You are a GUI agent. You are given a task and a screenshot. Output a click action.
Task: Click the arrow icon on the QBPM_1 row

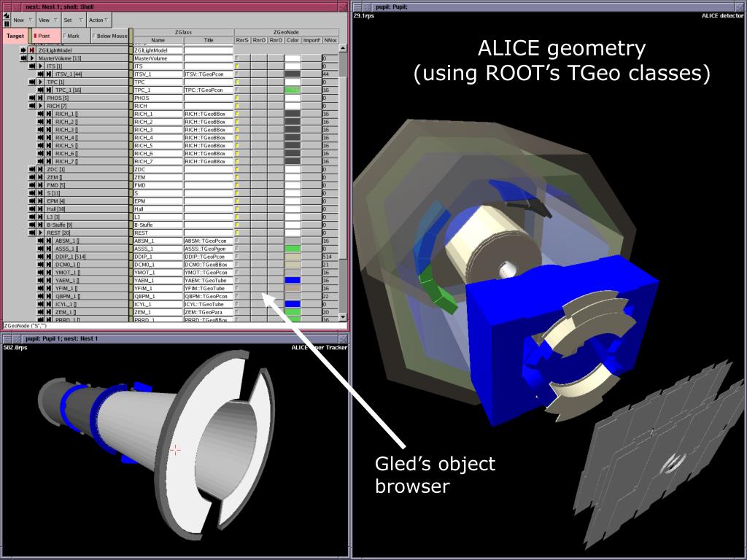tap(41, 296)
